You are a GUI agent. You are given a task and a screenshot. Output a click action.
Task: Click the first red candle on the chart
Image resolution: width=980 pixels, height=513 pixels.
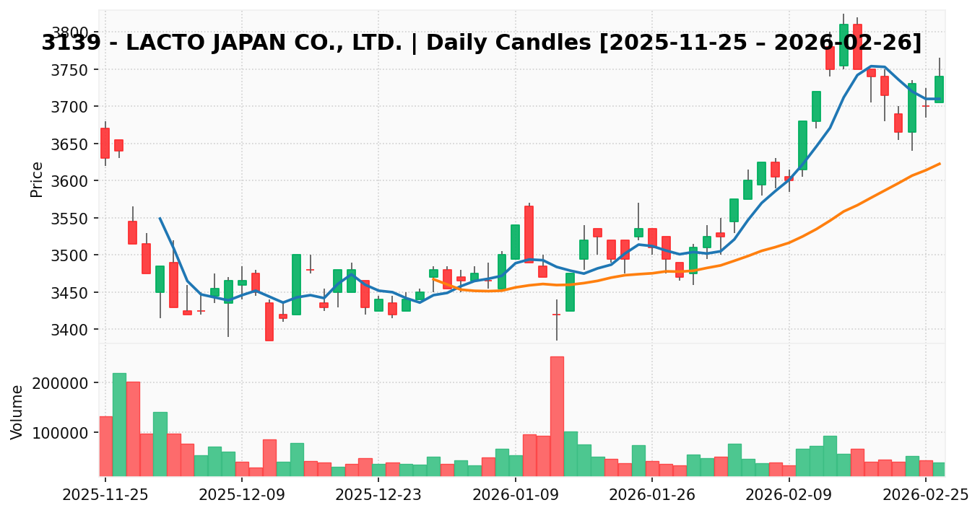coord(105,143)
